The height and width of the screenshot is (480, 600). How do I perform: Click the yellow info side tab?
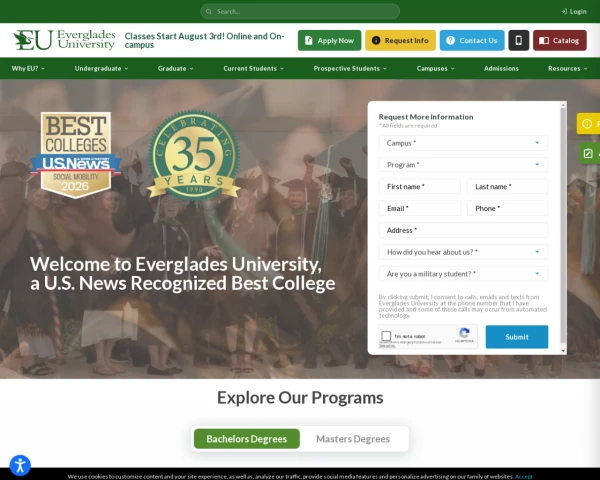pyautogui.click(x=588, y=123)
